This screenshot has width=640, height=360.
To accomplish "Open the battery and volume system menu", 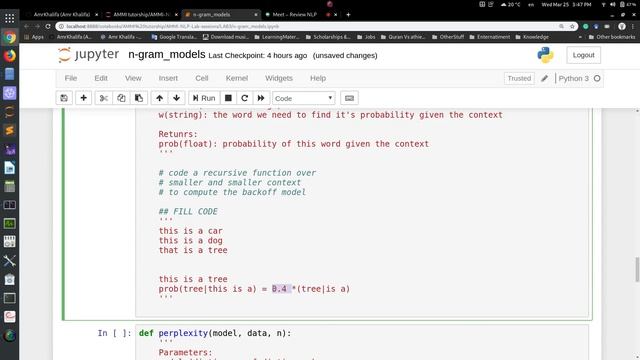I will point(618,4).
